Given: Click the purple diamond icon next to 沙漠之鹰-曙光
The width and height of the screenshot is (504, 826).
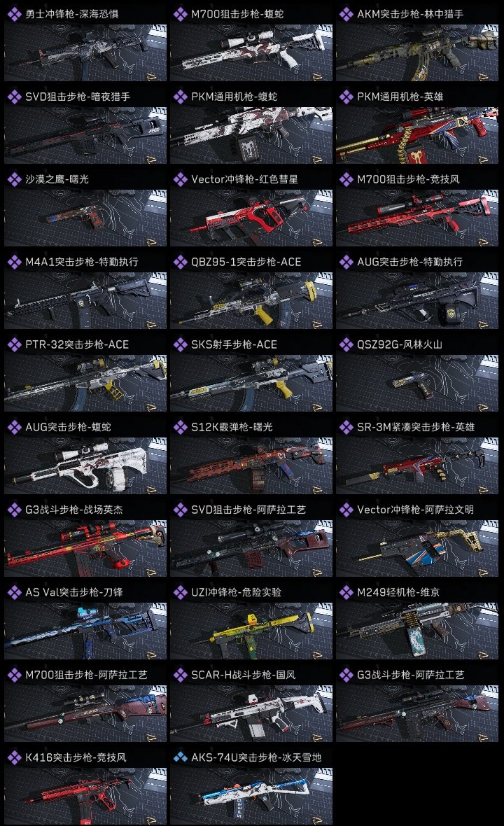Looking at the screenshot, I should 14,179.
